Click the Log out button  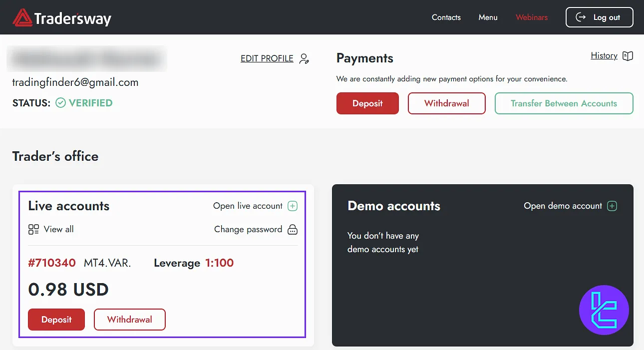[599, 17]
